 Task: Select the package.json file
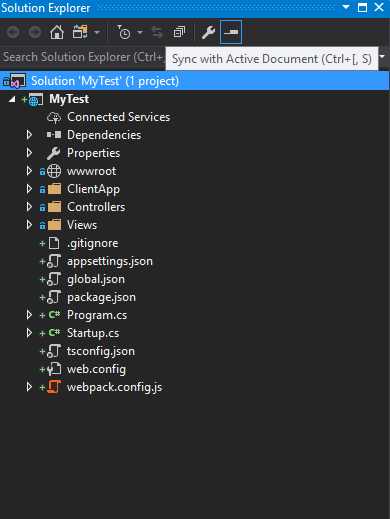click(x=101, y=297)
